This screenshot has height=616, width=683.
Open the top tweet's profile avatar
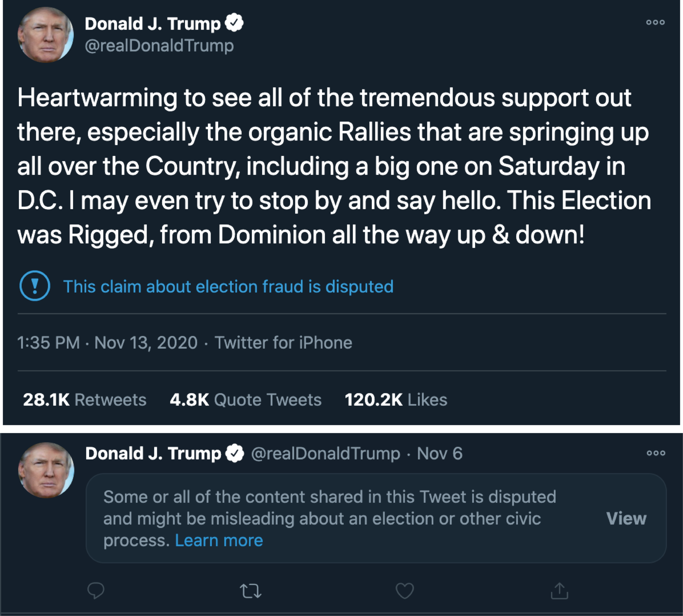coord(46,35)
